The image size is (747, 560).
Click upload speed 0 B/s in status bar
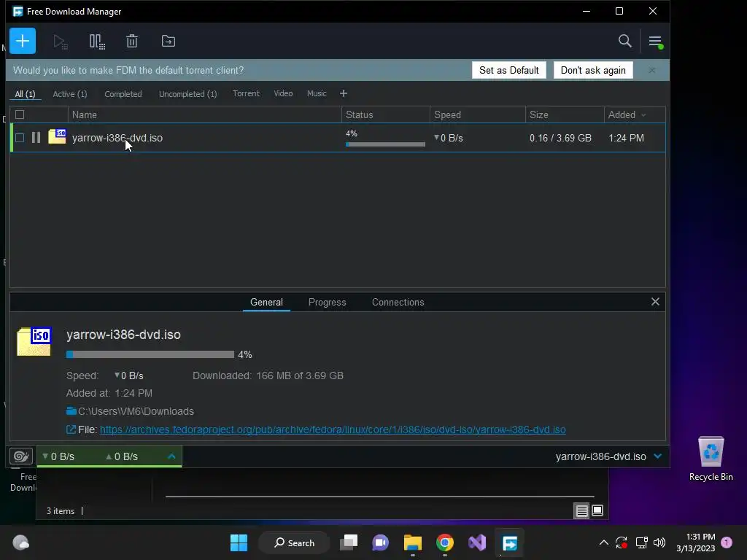click(x=122, y=456)
